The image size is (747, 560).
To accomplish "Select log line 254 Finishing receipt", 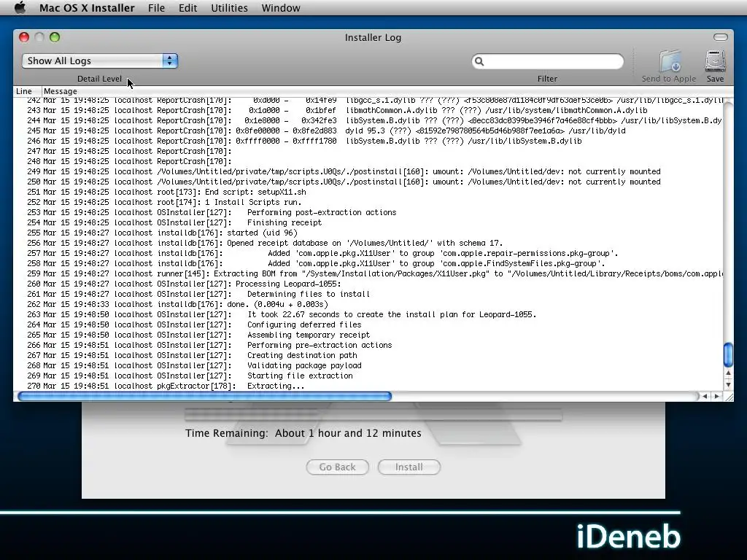I will 368,223.
